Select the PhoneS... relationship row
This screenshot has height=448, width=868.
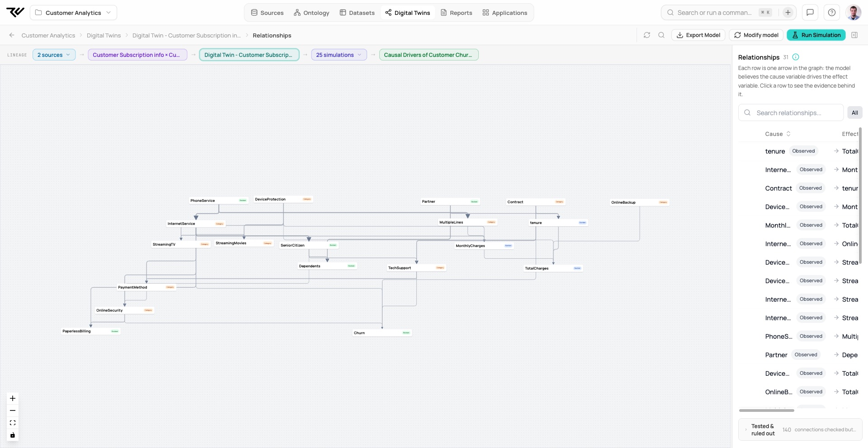798,336
